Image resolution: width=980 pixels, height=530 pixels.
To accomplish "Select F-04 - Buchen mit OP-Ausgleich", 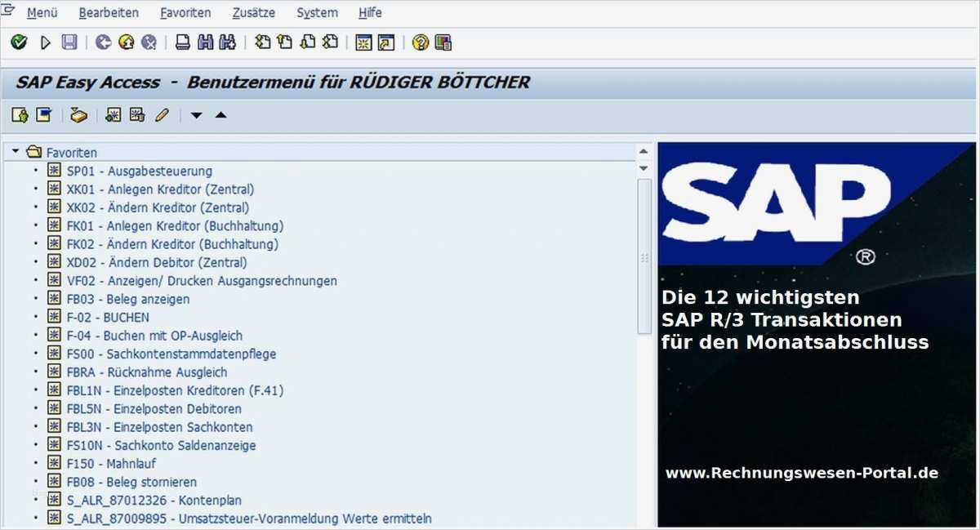I will click(x=154, y=336).
